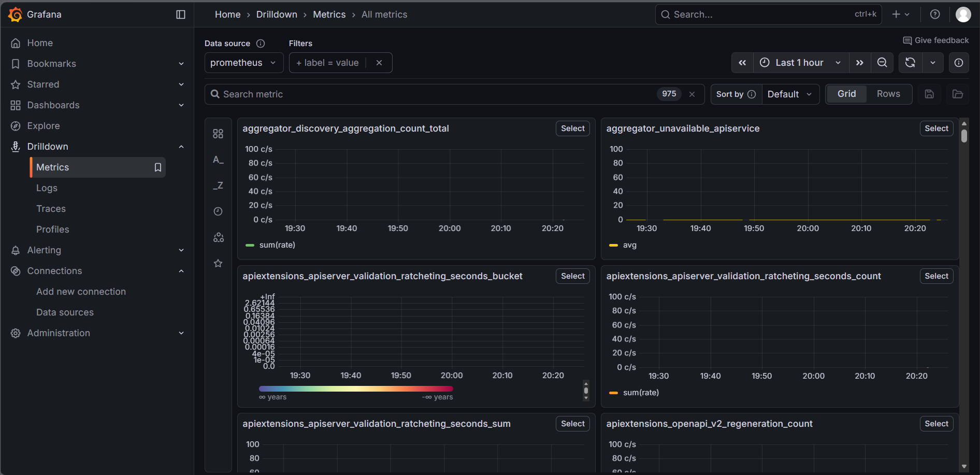Toggle the bookmark on Metrics sidebar item
Viewport: 980px width, 475px height.
pos(158,167)
